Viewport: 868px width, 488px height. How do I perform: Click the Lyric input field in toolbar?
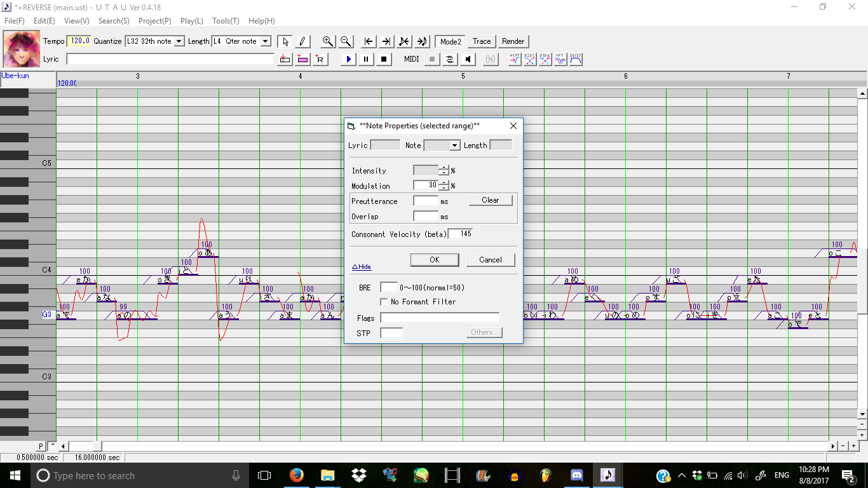(x=170, y=59)
